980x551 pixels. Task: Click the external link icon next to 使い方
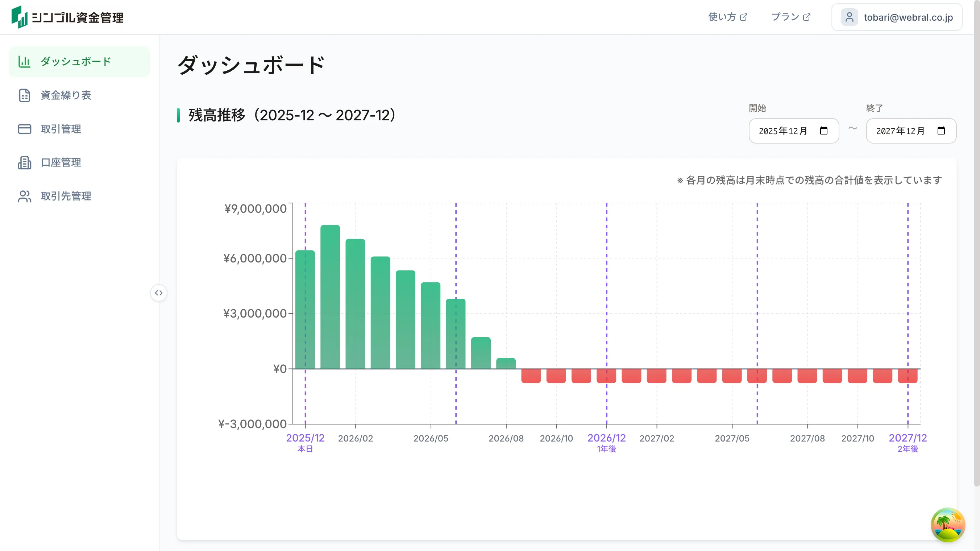744,16
